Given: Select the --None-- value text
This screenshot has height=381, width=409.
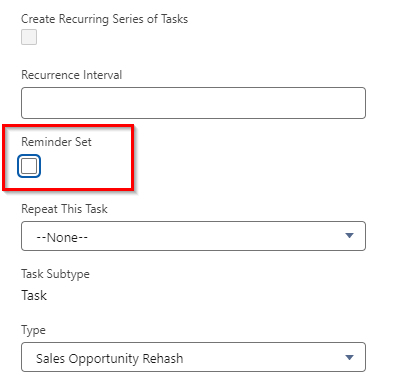Looking at the screenshot, I should tap(62, 238).
